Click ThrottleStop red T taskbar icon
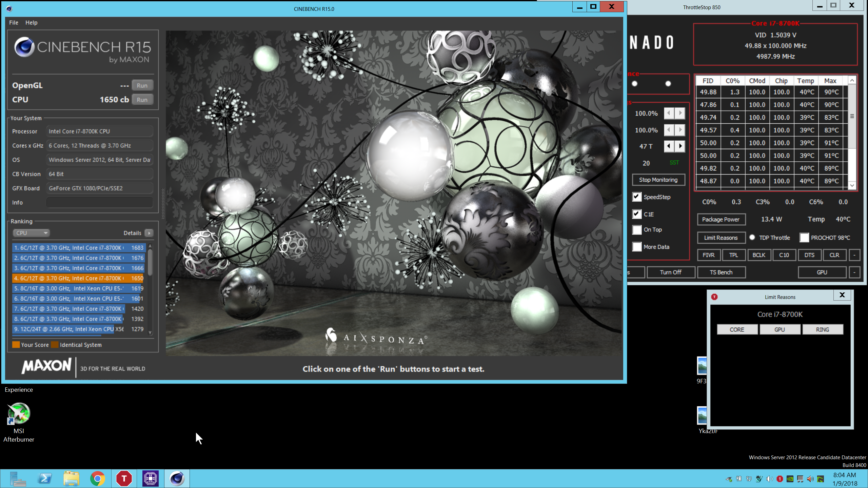Viewport: 868px width, 488px height. [x=124, y=479]
